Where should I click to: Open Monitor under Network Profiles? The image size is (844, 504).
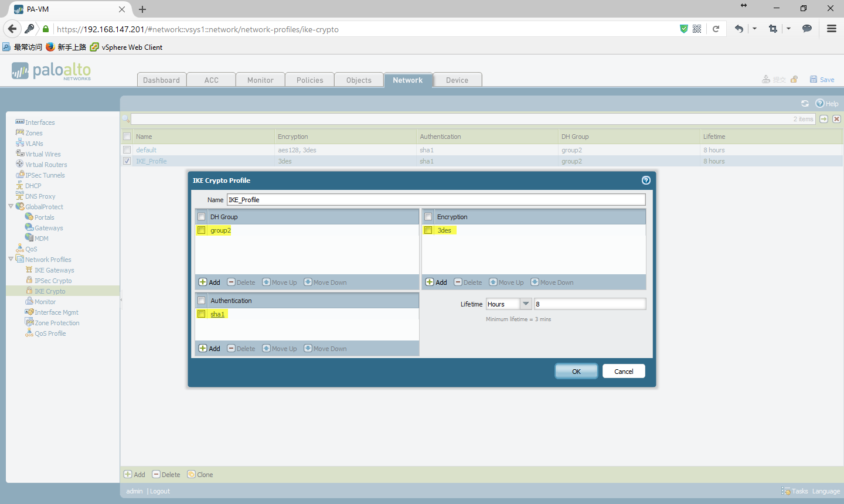pos(45,302)
